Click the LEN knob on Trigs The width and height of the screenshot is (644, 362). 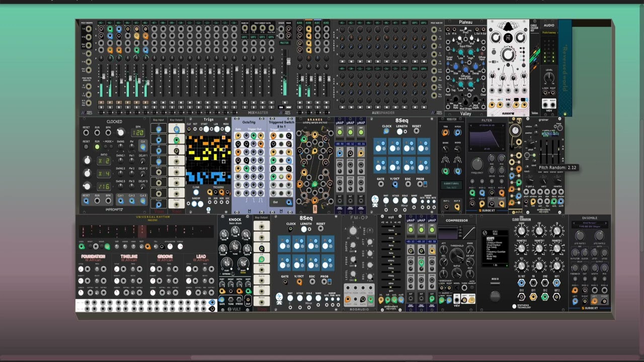click(217, 129)
